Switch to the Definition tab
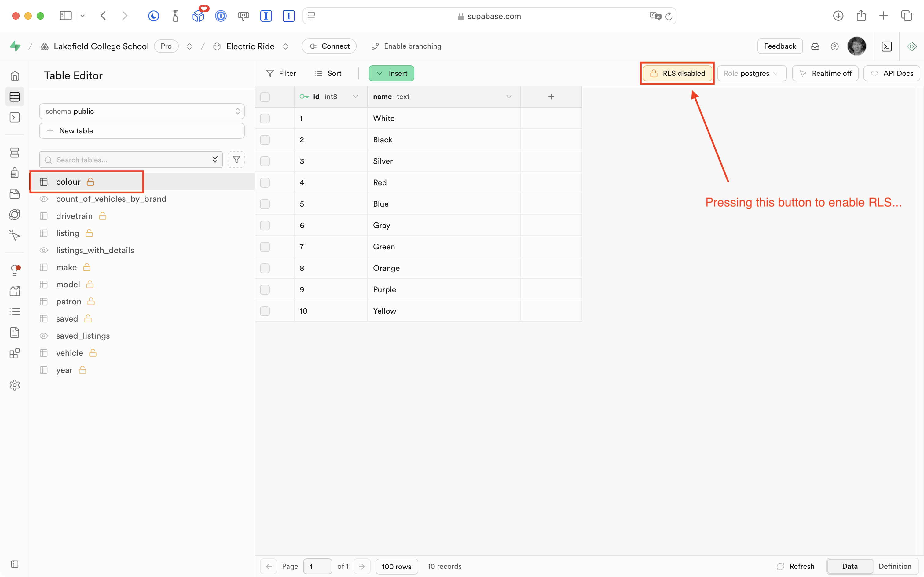 895,566
